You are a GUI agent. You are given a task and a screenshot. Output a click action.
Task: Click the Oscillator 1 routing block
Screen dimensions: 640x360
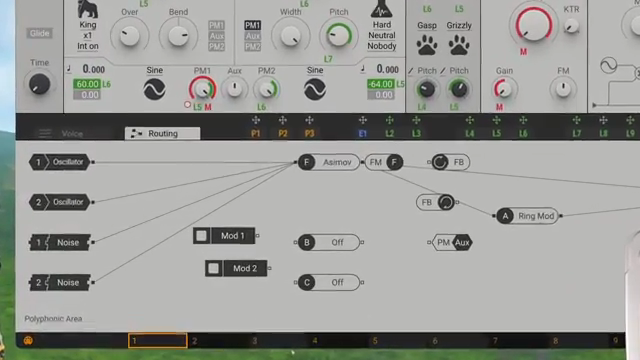click(60, 162)
